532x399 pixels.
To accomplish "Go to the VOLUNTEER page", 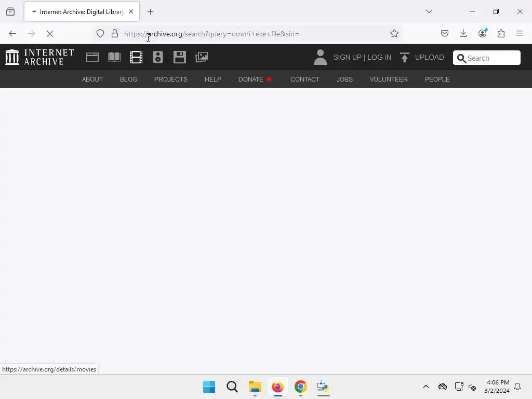I will tap(389, 79).
